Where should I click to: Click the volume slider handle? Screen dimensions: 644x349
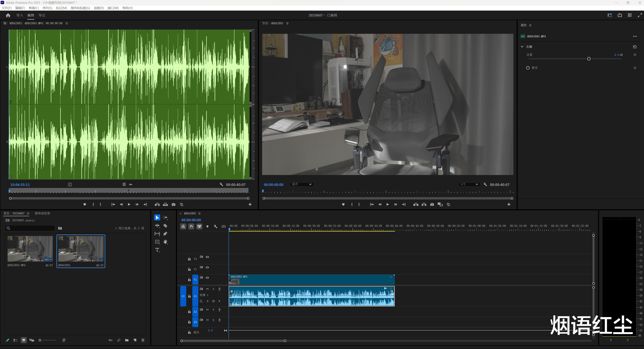click(x=589, y=59)
